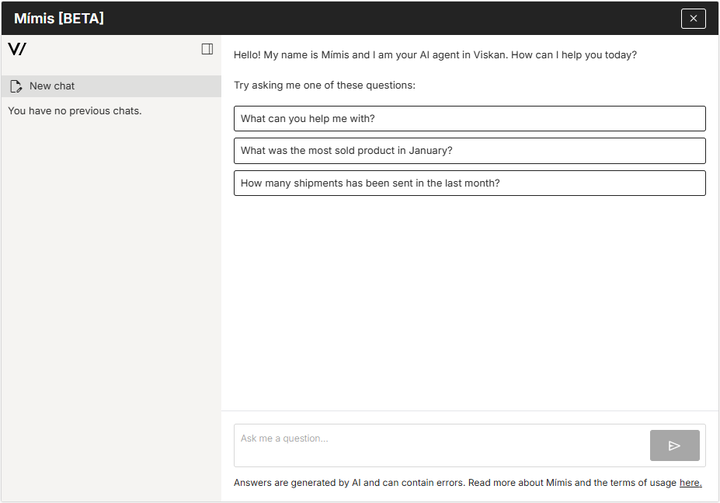Viewport: 720px width, 503px height.
Task: Click the send arrow button
Action: [674, 445]
